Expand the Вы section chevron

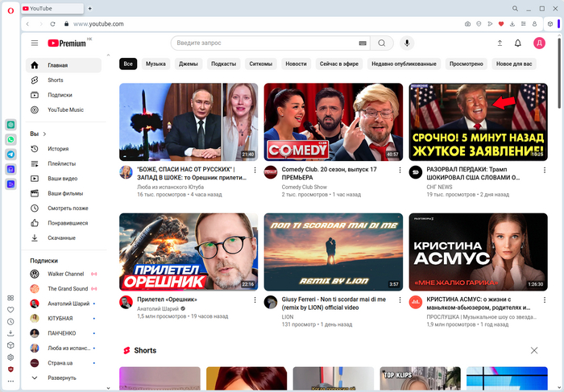pos(44,134)
